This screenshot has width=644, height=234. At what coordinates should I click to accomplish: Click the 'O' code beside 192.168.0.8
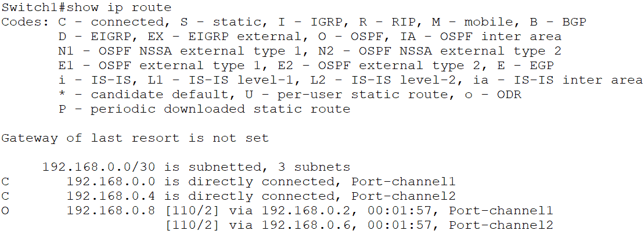point(5,210)
